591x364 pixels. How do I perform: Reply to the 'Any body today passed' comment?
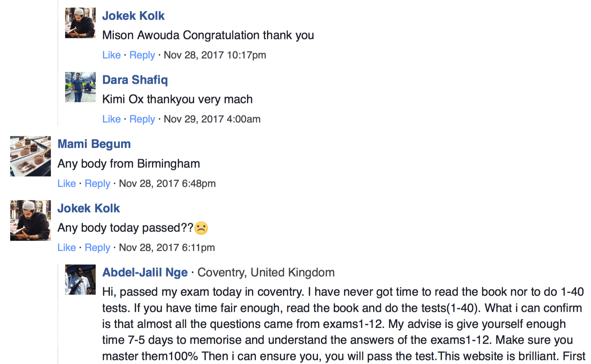point(97,247)
